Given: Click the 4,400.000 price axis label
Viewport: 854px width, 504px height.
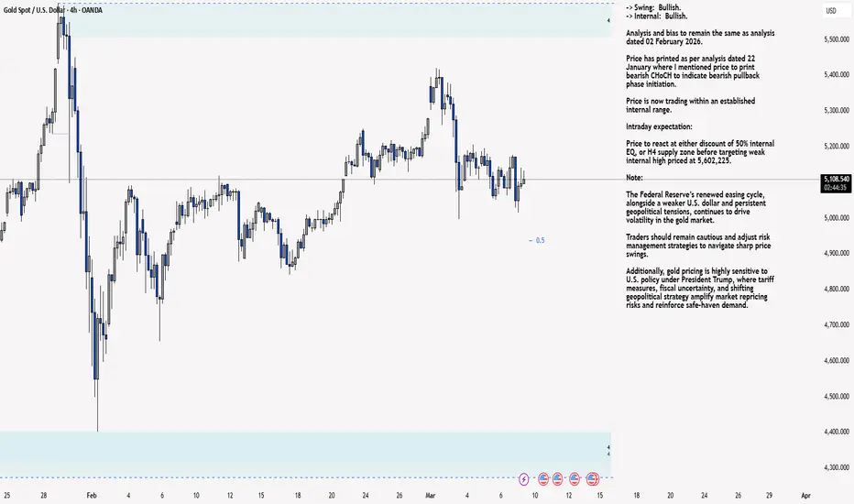Looking at the screenshot, I should (837, 433).
